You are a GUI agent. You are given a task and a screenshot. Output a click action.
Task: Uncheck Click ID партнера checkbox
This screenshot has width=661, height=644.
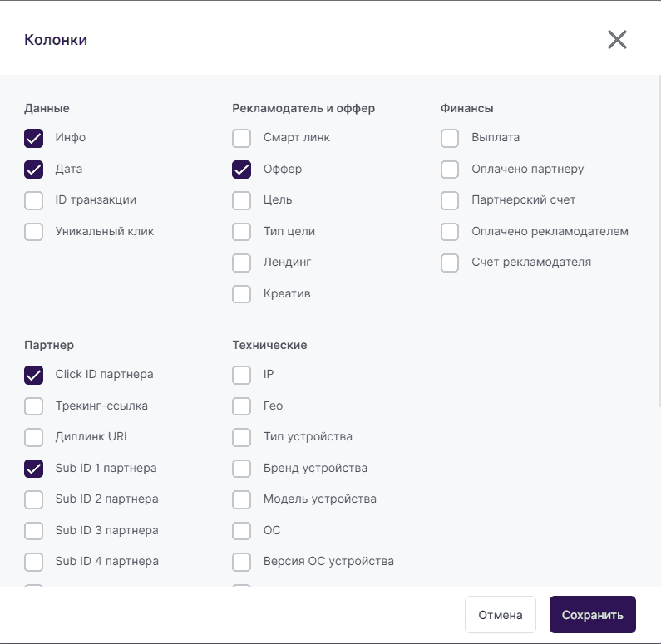coord(34,375)
